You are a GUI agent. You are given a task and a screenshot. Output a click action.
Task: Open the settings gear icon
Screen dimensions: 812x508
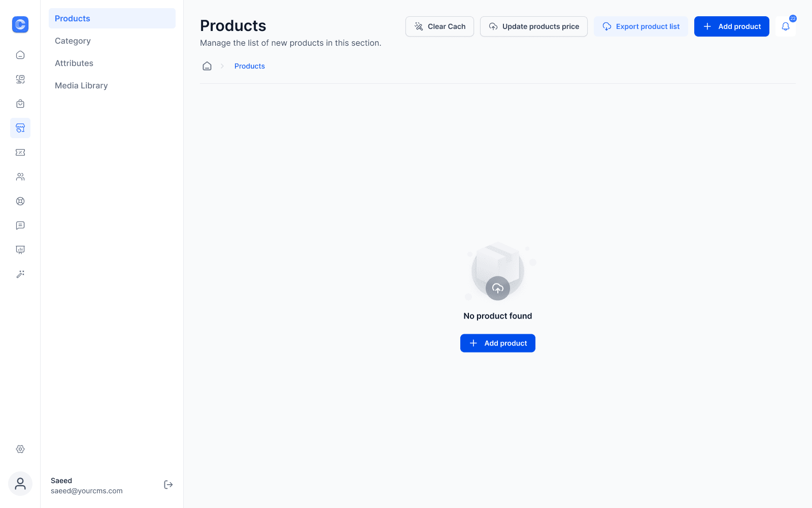point(20,449)
